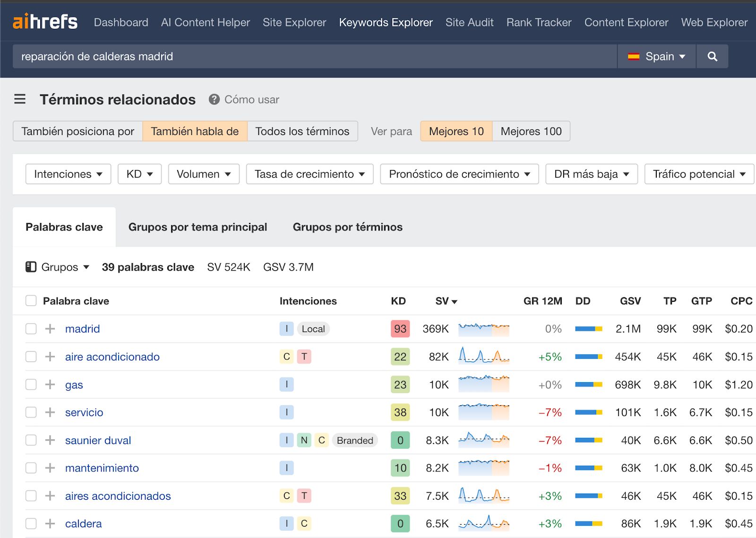Screen dimensions: 756x538
Task: Open the hamburger menu next to Términos relacionados
Action: [19, 100]
